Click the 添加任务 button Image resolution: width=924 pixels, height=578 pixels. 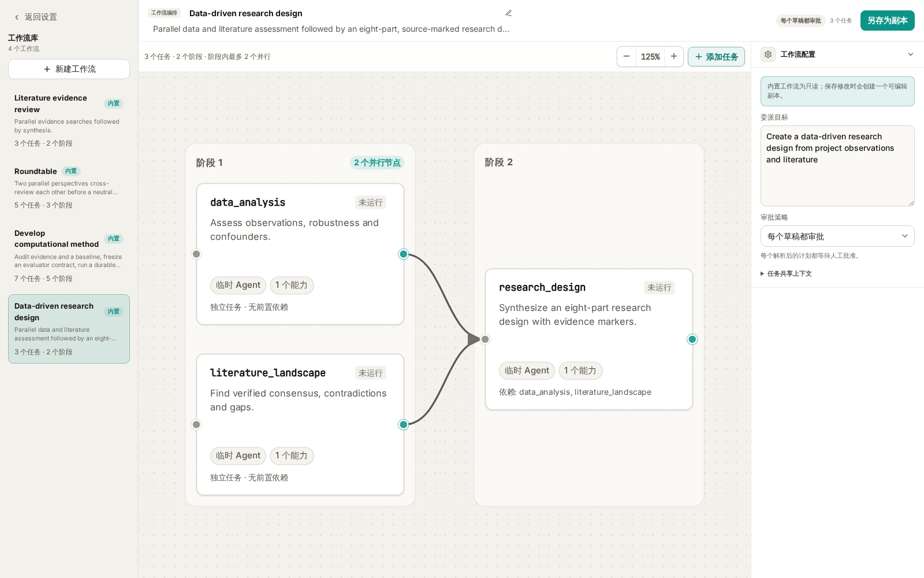point(716,57)
